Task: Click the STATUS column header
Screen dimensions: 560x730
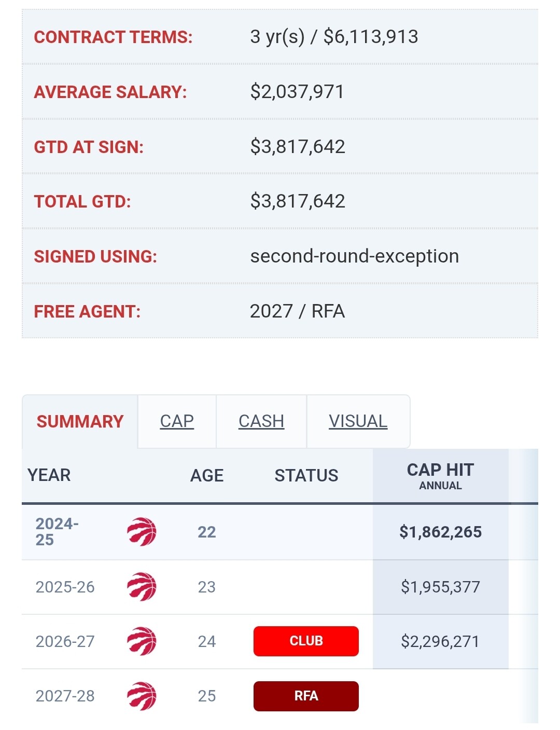Action: coord(306,475)
